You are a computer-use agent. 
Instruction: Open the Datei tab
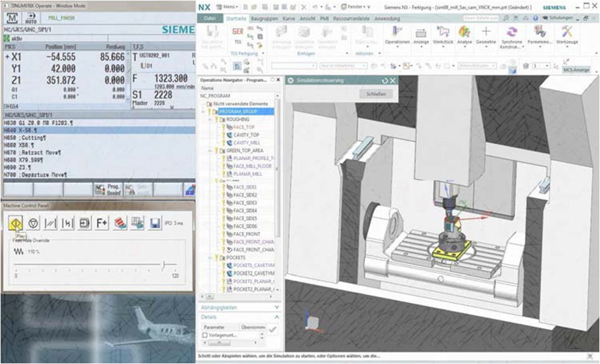[x=210, y=18]
